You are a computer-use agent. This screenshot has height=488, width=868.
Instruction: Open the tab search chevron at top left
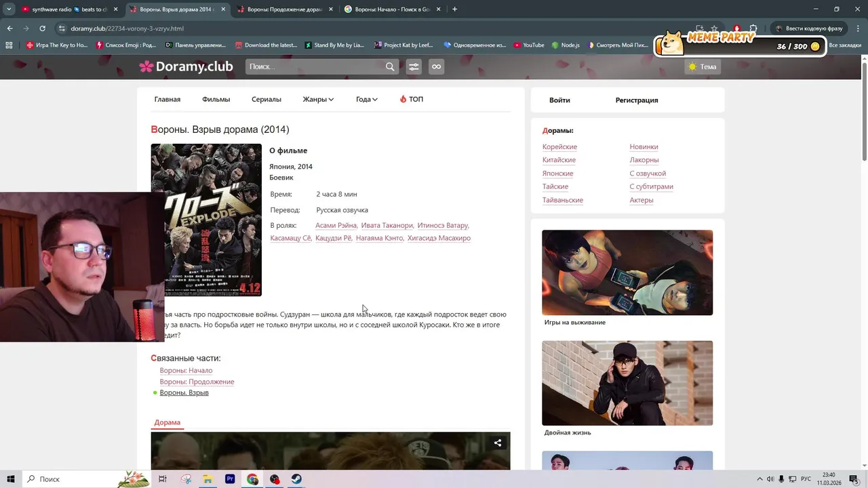9,9
